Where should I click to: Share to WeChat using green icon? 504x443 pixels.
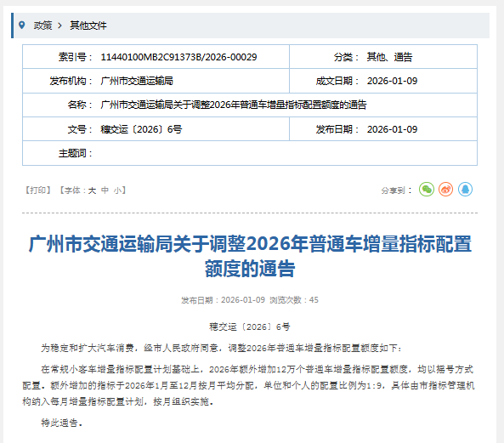pos(427,189)
